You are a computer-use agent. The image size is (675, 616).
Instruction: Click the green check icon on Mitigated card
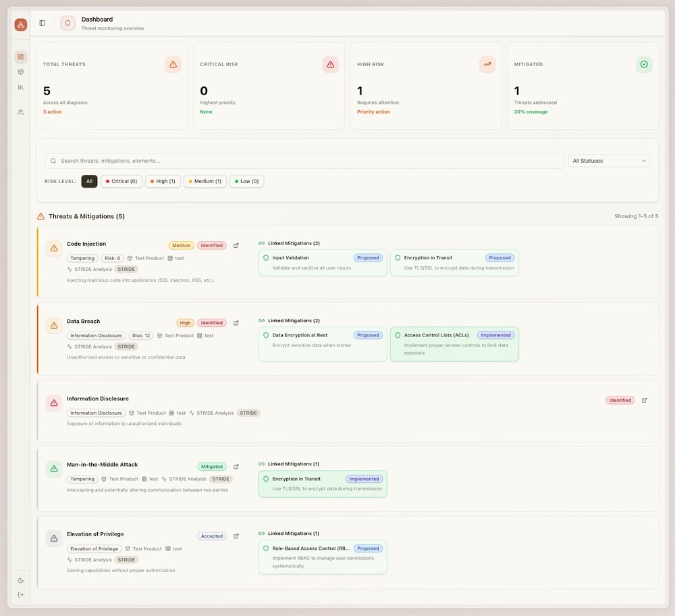[644, 64]
